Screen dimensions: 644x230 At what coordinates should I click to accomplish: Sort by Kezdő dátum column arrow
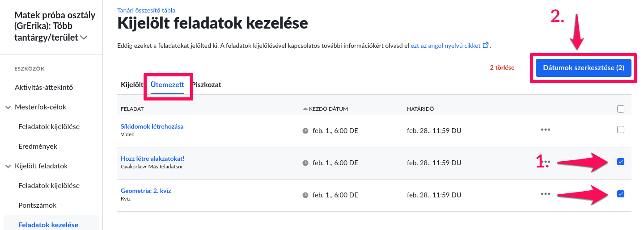tap(305, 109)
